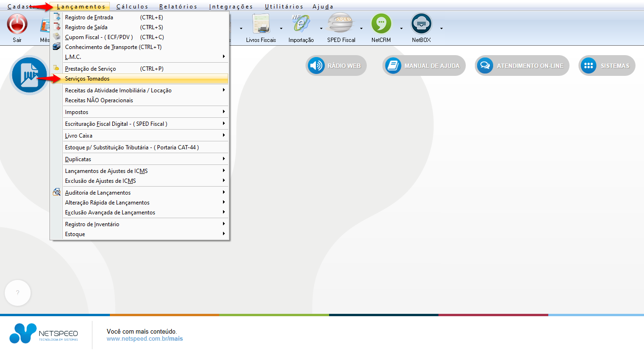Open the Livros Fiscais toolbar icon
Screen dimensions: 644x352
(x=261, y=24)
